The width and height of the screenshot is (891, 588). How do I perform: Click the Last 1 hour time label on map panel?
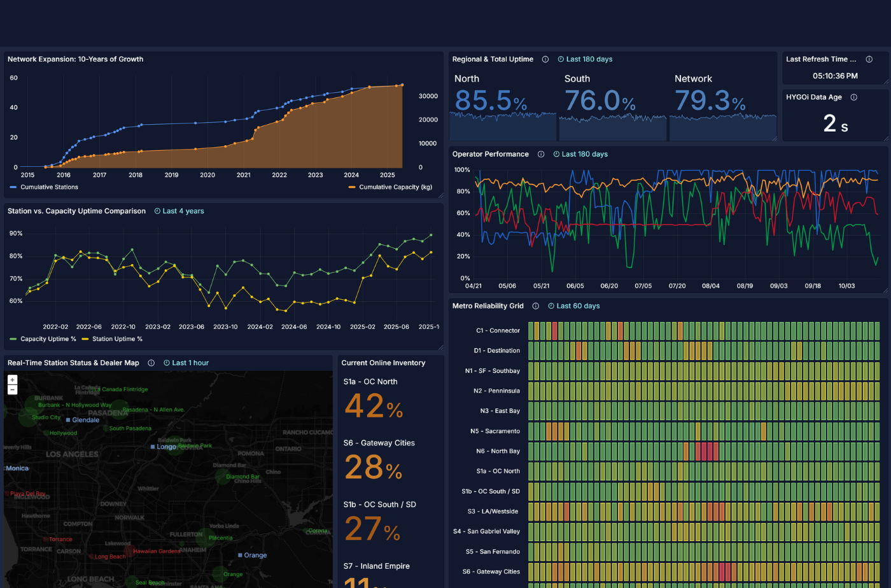tap(190, 363)
